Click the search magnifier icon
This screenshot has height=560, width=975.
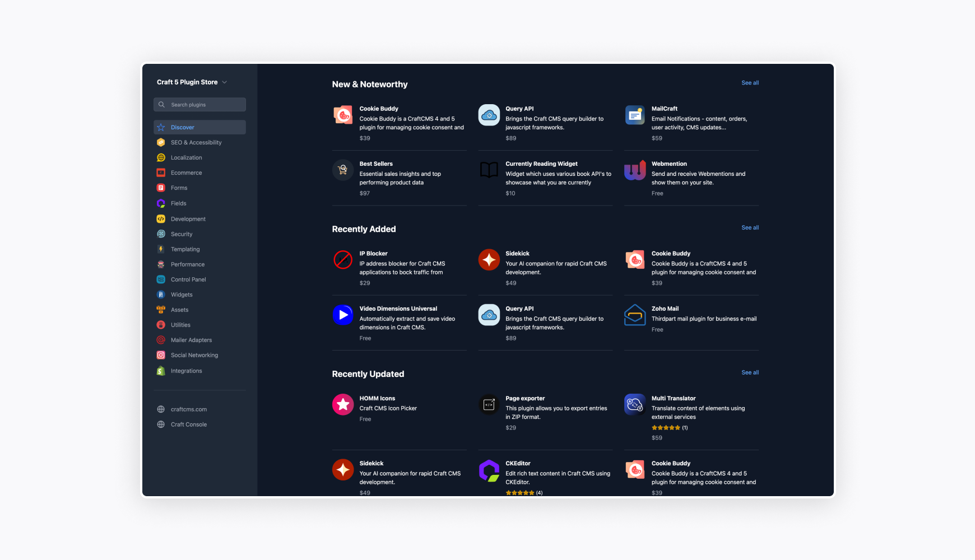[161, 105]
